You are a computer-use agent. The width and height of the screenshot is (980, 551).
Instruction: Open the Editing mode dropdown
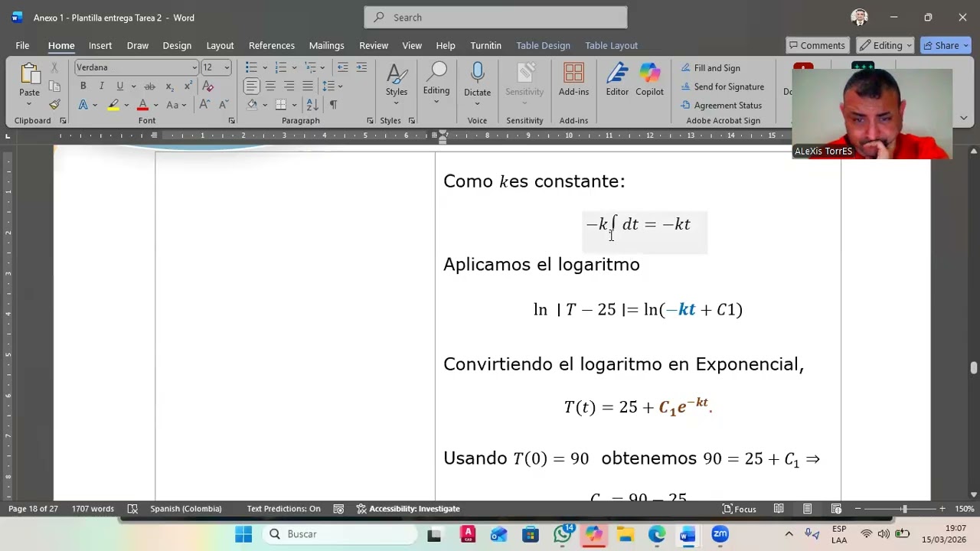886,45
